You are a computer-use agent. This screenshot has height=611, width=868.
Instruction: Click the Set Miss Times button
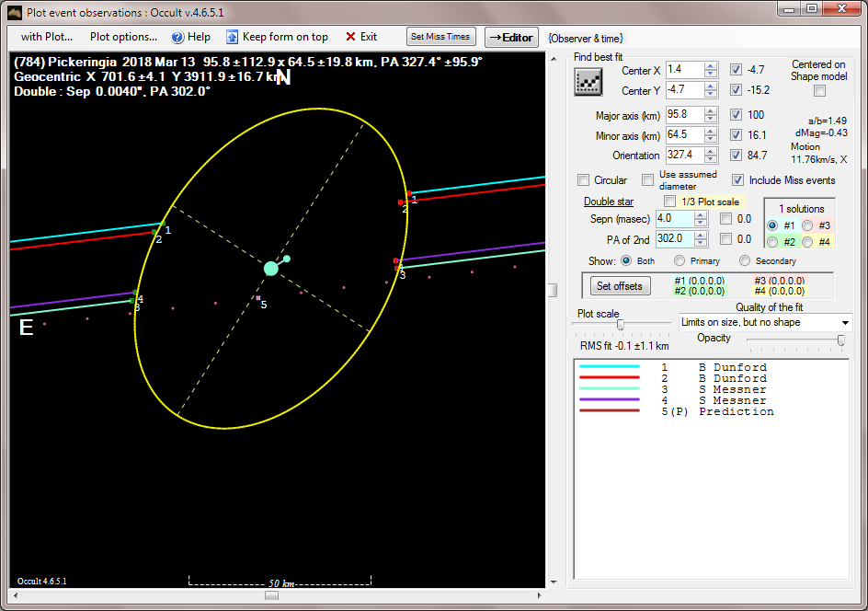click(x=440, y=37)
